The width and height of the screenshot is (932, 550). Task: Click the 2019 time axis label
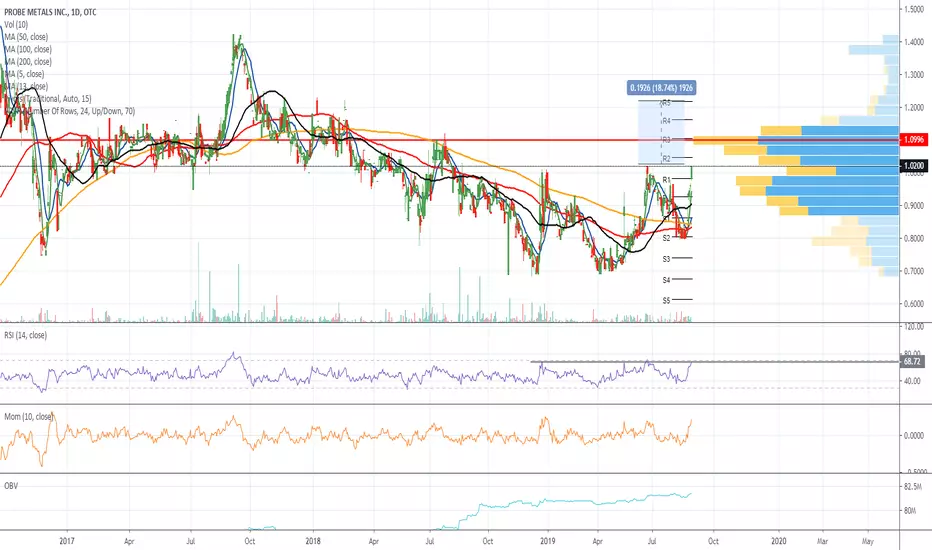[x=547, y=541]
